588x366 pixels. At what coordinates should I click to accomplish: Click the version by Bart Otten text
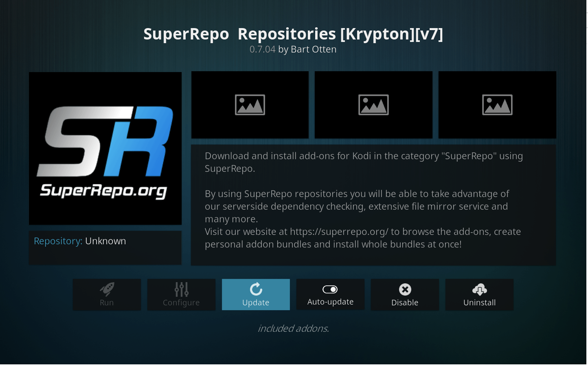click(x=293, y=49)
